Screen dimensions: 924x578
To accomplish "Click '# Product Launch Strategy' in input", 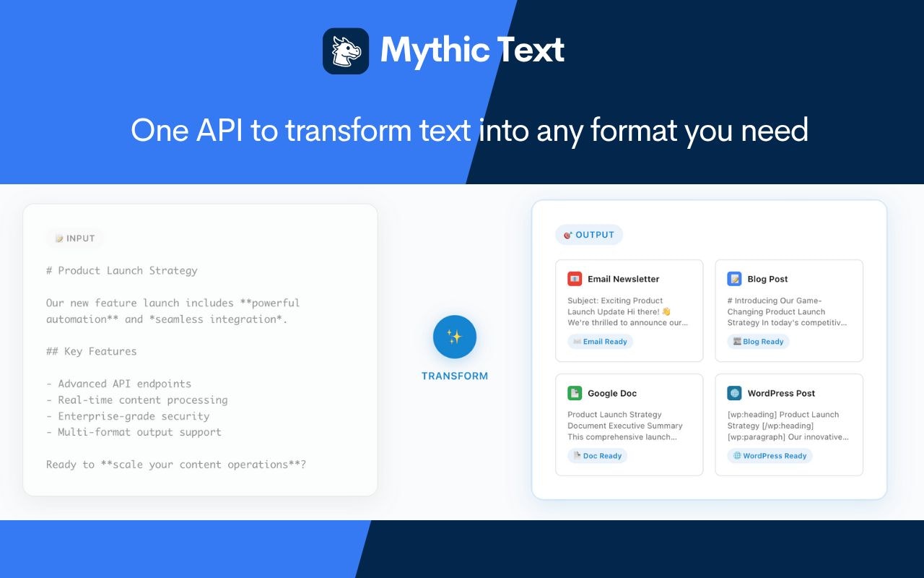I will pos(122,271).
